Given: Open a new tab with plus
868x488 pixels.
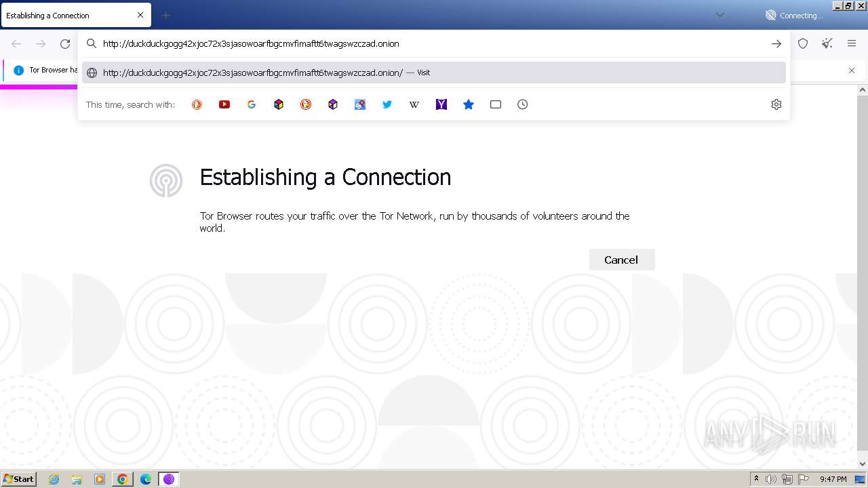Looking at the screenshot, I should click(x=165, y=15).
